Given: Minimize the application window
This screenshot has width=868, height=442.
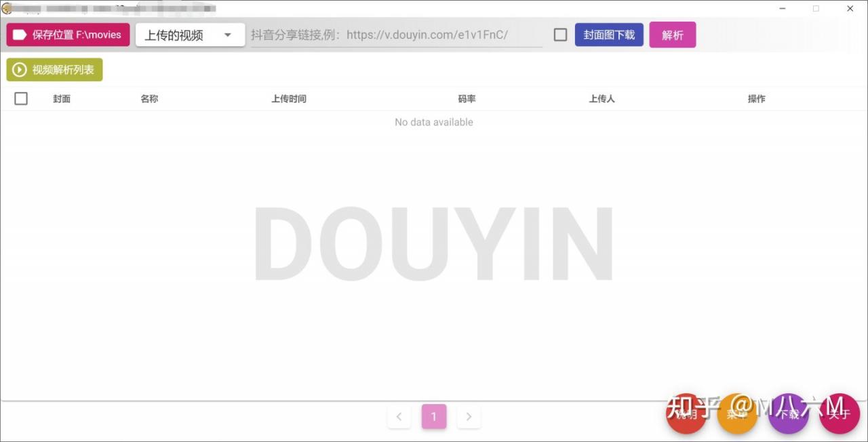Looking at the screenshot, I should [x=783, y=9].
